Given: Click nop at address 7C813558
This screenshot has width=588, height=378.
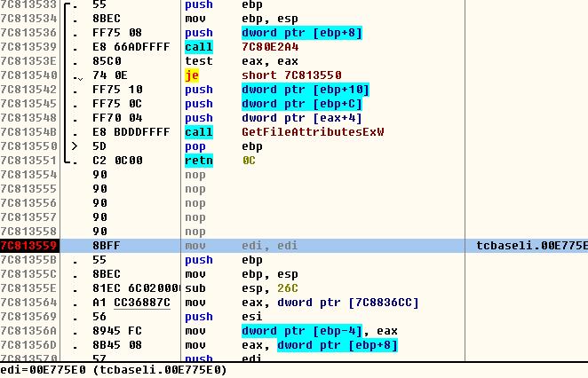Looking at the screenshot, I should click(x=195, y=232).
